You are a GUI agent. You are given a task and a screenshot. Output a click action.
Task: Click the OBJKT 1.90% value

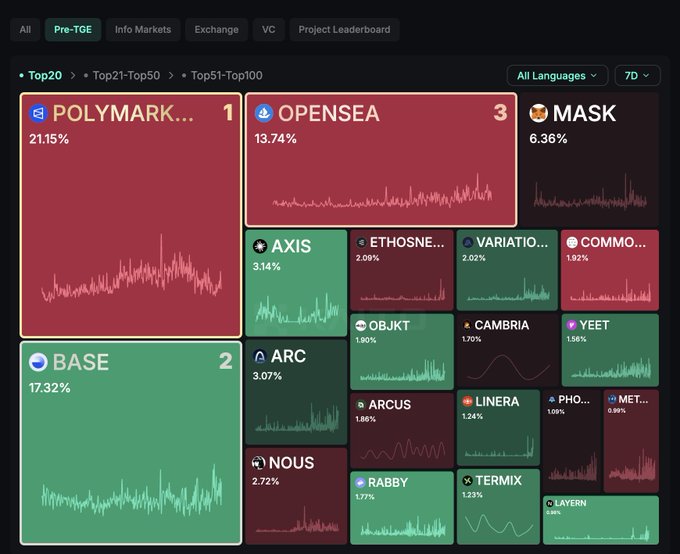click(x=366, y=340)
